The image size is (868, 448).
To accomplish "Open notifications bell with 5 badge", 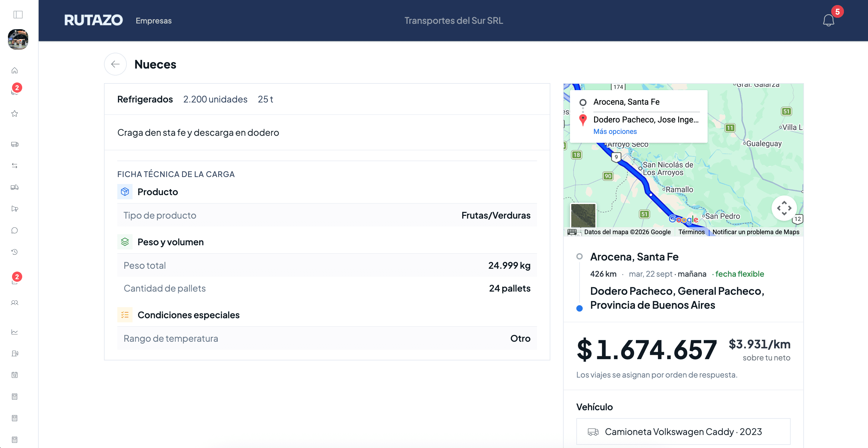I will [829, 20].
